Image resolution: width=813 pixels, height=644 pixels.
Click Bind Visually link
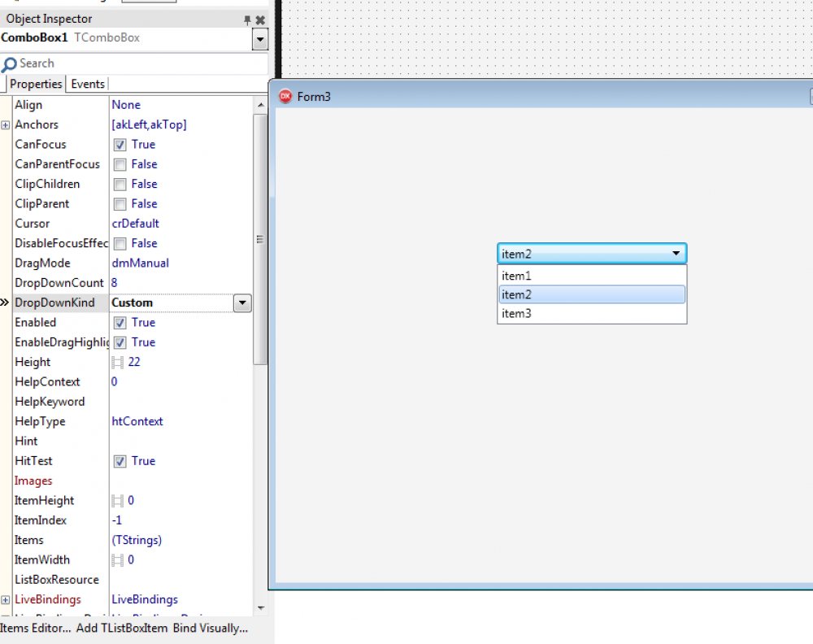point(211,628)
